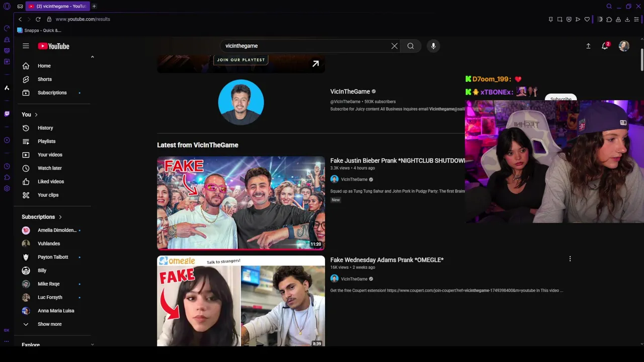Open Opera sidebar player icon
Screen dimensions: 644x362
pyautogui.click(x=7, y=140)
